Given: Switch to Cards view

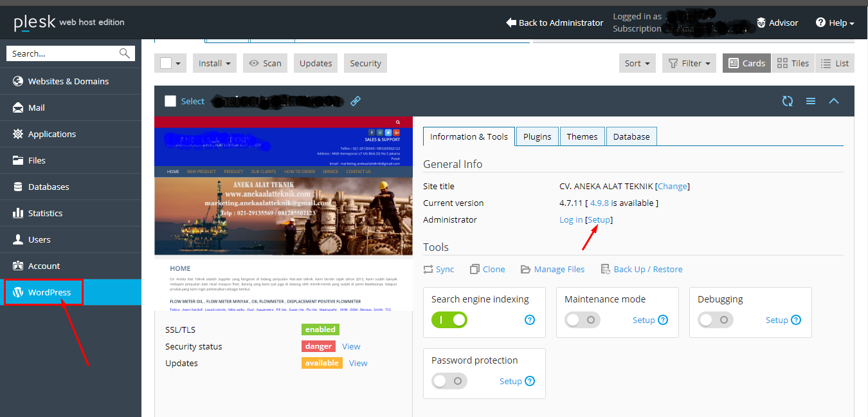Looking at the screenshot, I should (x=746, y=63).
